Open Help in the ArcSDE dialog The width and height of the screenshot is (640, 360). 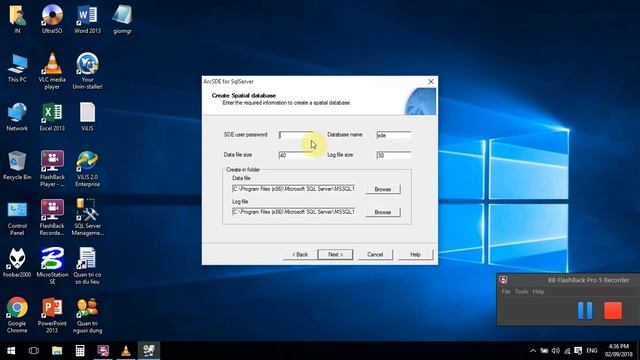pos(415,254)
